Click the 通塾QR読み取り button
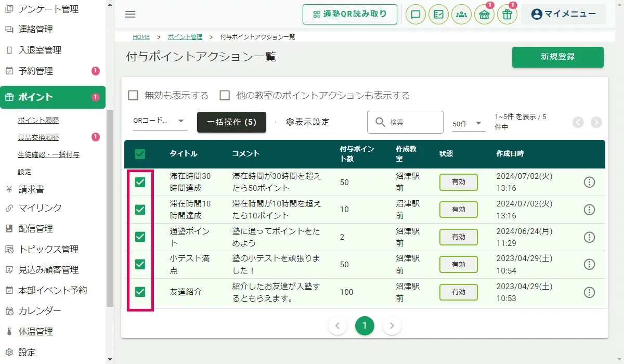Viewport: 624px width, 364px height. coord(350,14)
